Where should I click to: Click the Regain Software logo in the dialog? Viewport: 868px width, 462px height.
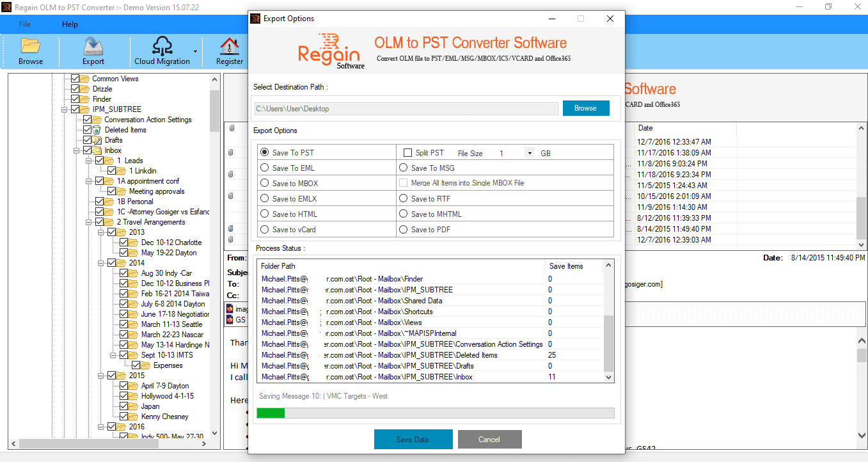330,50
